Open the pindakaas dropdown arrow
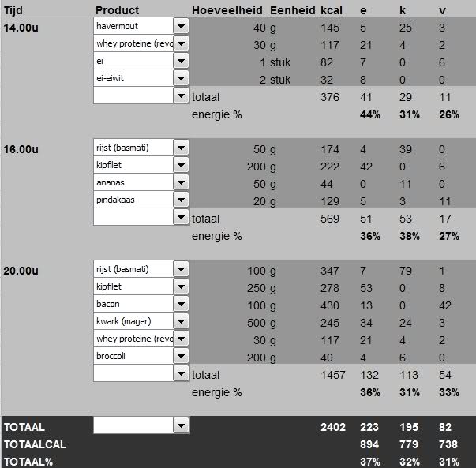Image resolution: width=476 pixels, height=468 pixels. tap(181, 200)
